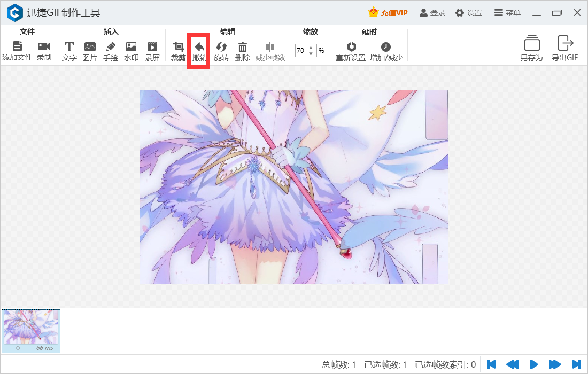This screenshot has width=588, height=374.
Task: Click the 总帧数: 1 status text
Action: 339,364
